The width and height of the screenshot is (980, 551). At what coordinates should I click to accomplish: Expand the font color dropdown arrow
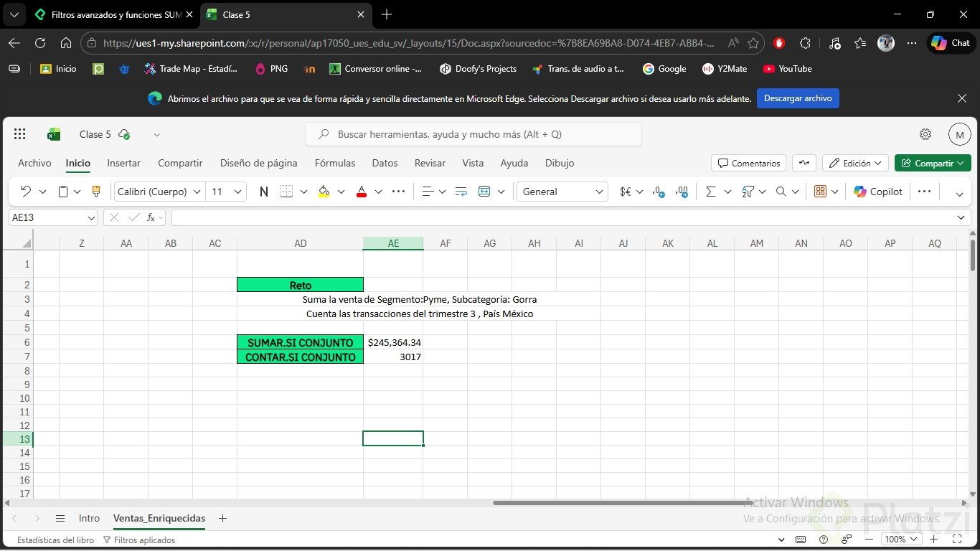pos(378,192)
